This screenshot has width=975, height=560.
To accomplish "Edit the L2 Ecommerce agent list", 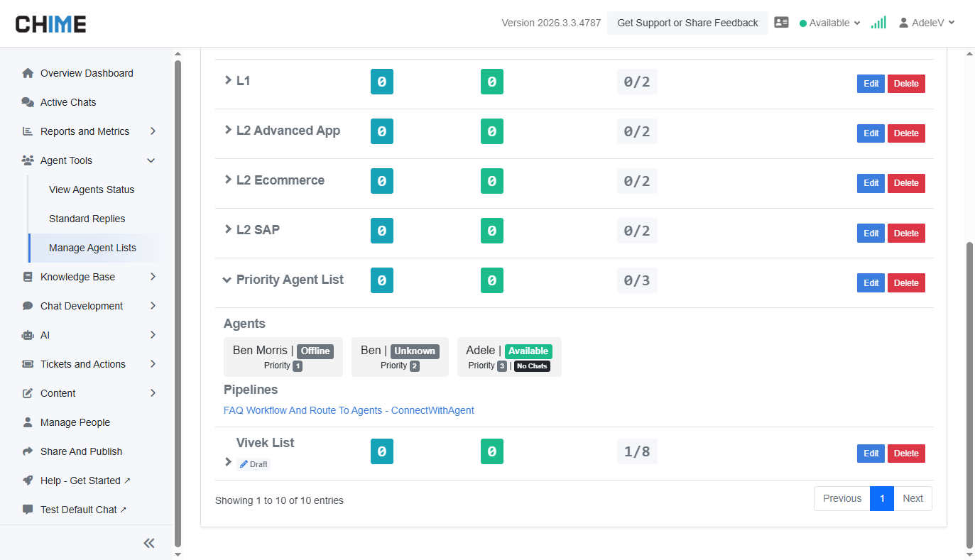I will point(871,183).
